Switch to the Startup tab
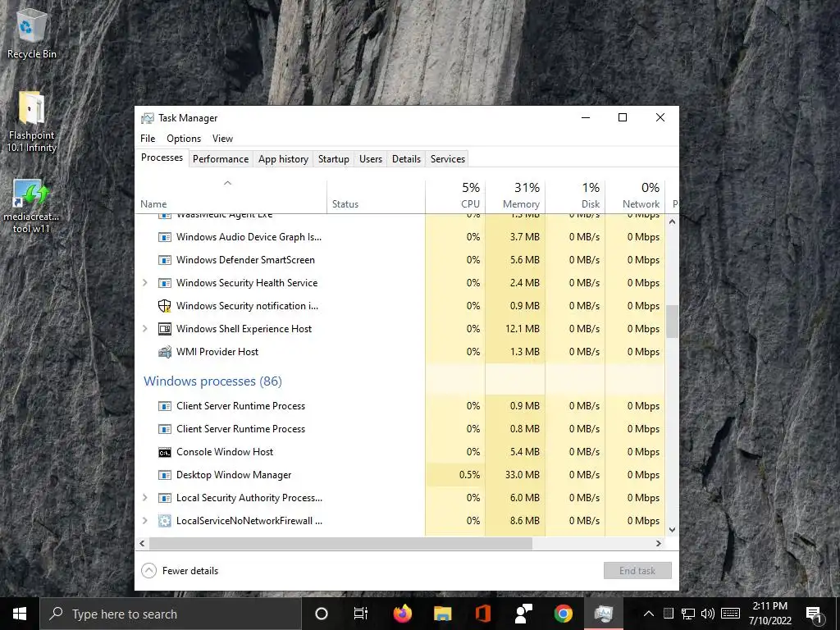The image size is (840, 630). 333,159
